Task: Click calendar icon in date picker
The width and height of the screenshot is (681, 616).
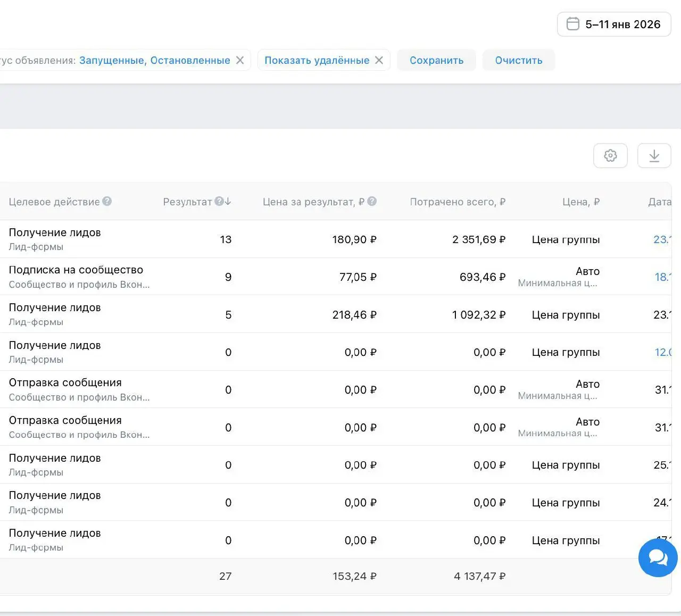Action: tap(572, 24)
